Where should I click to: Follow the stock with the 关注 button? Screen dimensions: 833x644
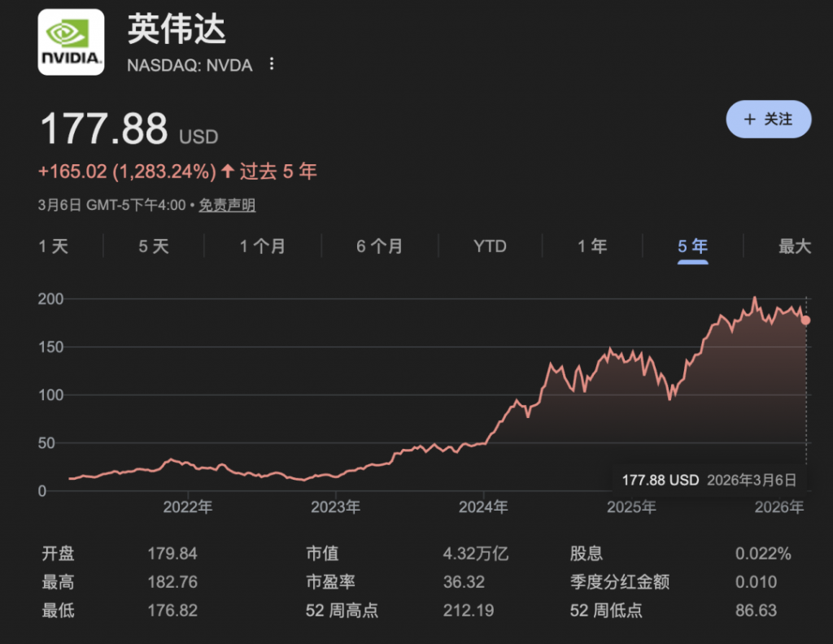768,120
